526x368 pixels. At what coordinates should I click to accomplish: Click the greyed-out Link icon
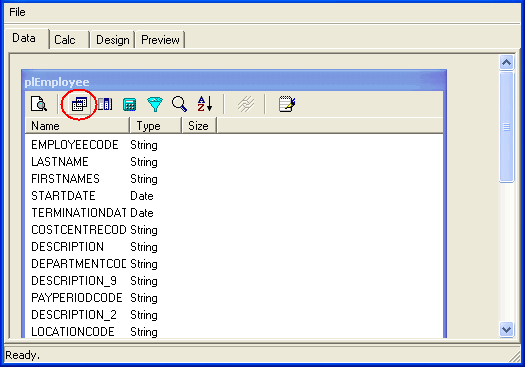[x=246, y=104]
